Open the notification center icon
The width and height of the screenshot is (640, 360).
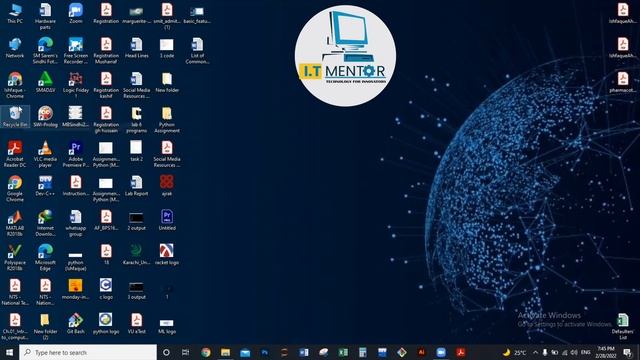click(x=628, y=352)
